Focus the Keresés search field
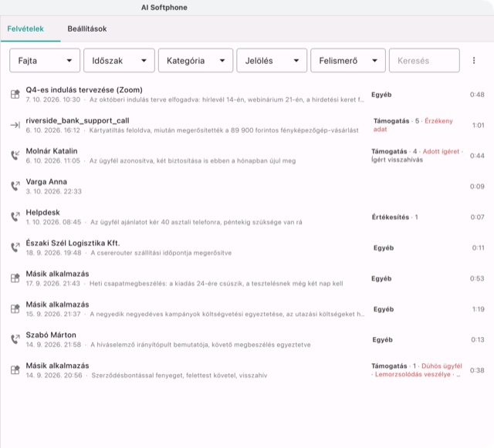 tap(425, 60)
